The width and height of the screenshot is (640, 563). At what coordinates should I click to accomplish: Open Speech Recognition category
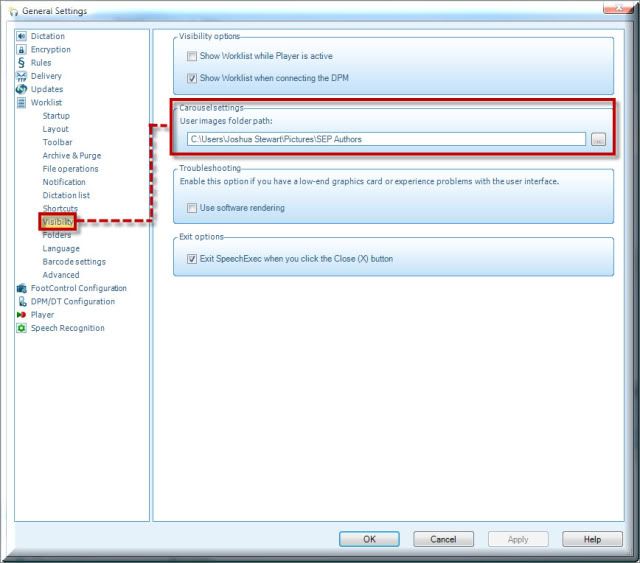(x=68, y=328)
